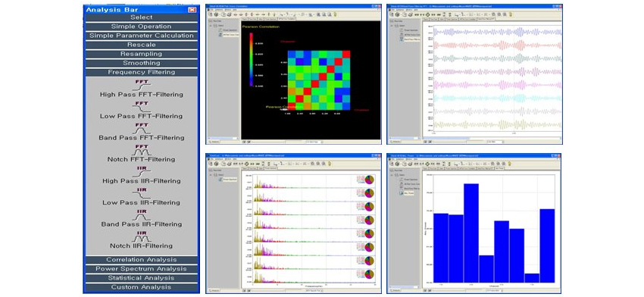Expand the Statistical Analysis section
The height and width of the screenshot is (297, 644).
[x=141, y=278]
